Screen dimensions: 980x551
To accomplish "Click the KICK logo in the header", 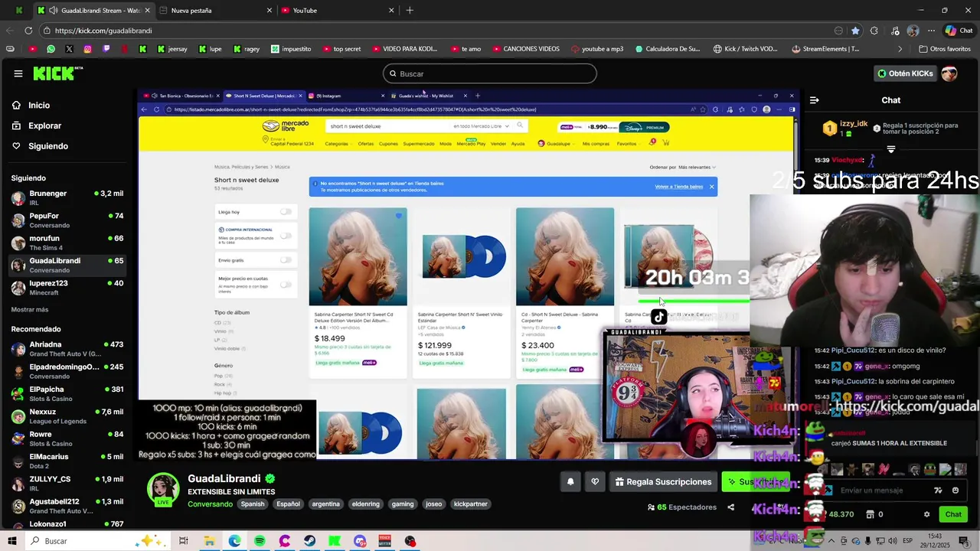I will click(57, 73).
